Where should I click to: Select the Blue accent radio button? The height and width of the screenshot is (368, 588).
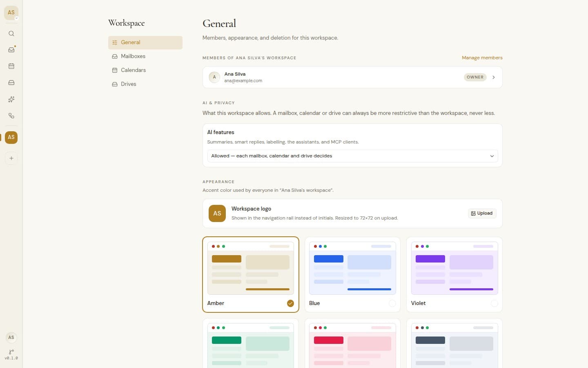coord(392,303)
